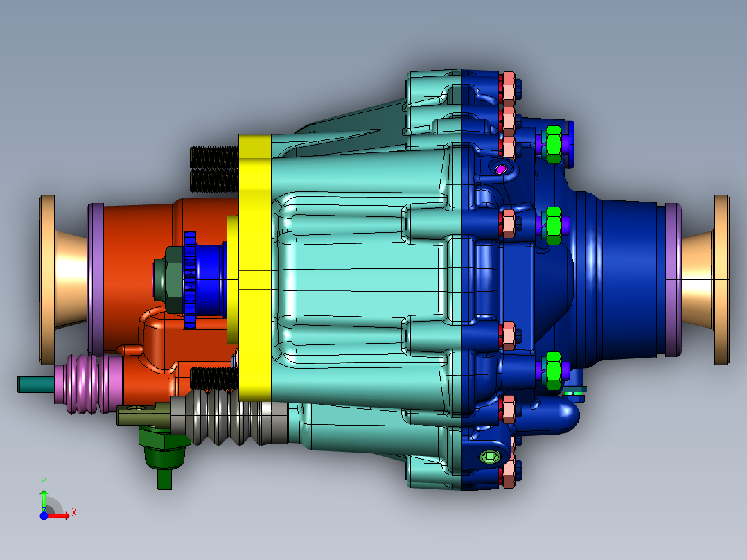Click the magenta plug in the upper lug
The width and height of the screenshot is (747, 560).
501,169
